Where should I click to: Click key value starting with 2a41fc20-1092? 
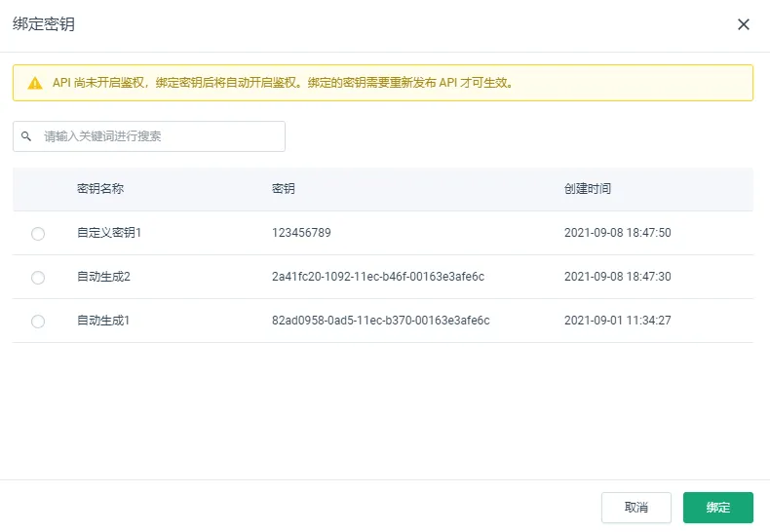coord(378,277)
